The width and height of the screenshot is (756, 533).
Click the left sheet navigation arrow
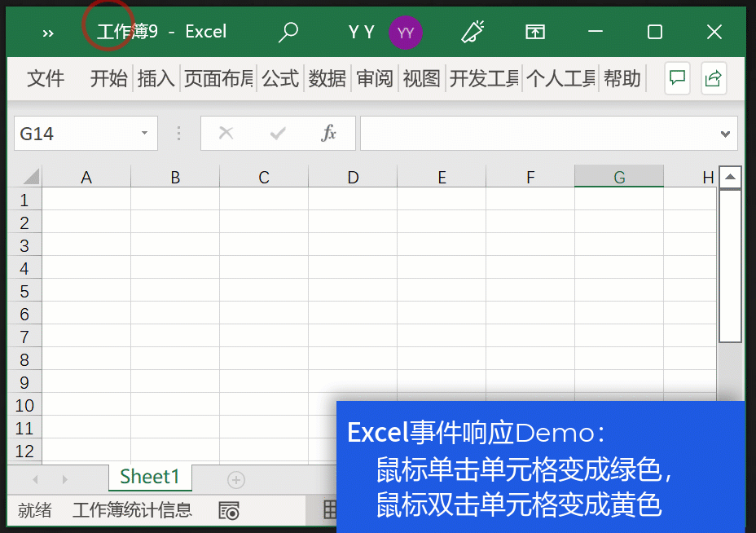[x=35, y=480]
